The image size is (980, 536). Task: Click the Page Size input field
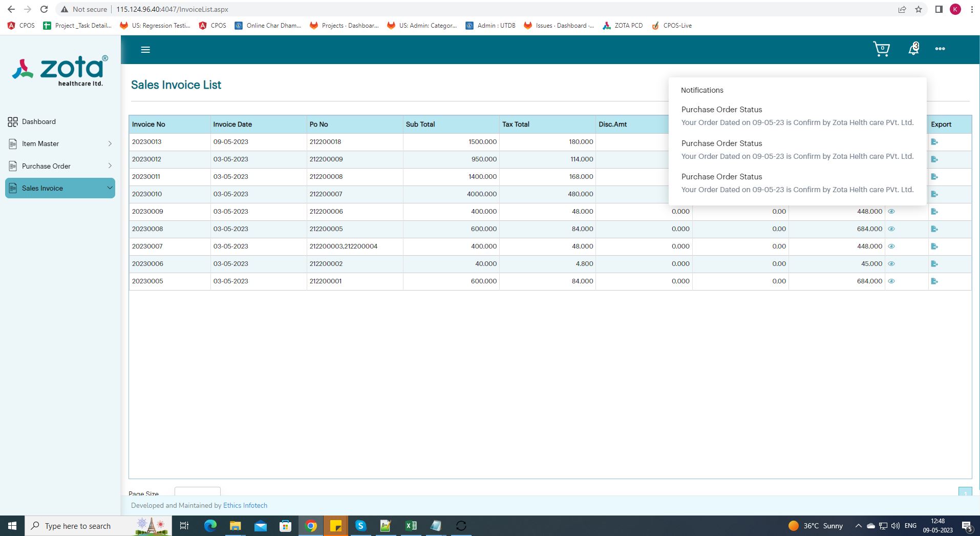(x=198, y=492)
